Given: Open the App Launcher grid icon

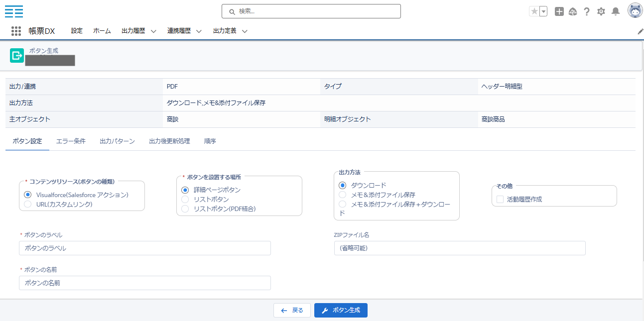Looking at the screenshot, I should (x=16, y=31).
